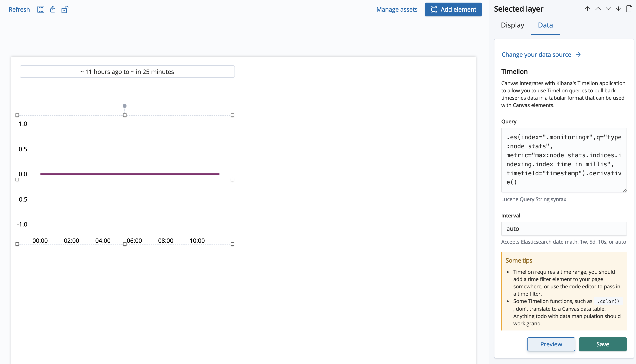The height and width of the screenshot is (364, 636).
Task: Click inside the Timelion query editor
Action: [x=563, y=160]
